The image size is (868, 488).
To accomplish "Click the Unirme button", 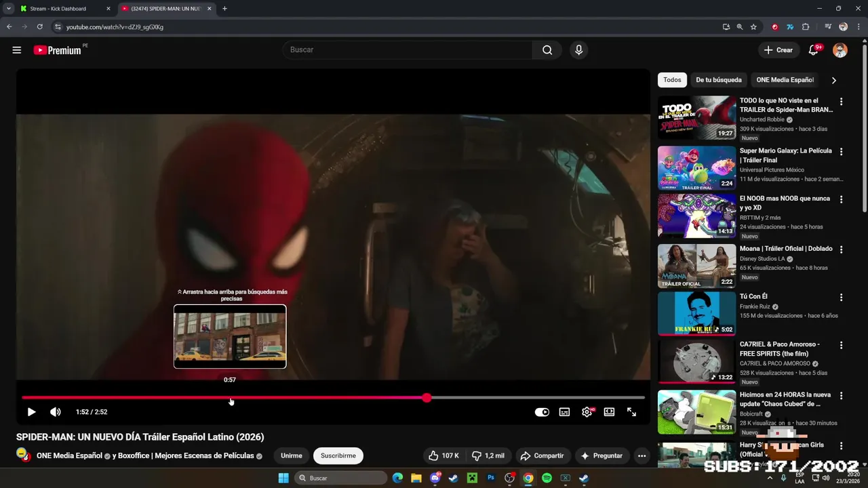I will pyautogui.click(x=292, y=456).
